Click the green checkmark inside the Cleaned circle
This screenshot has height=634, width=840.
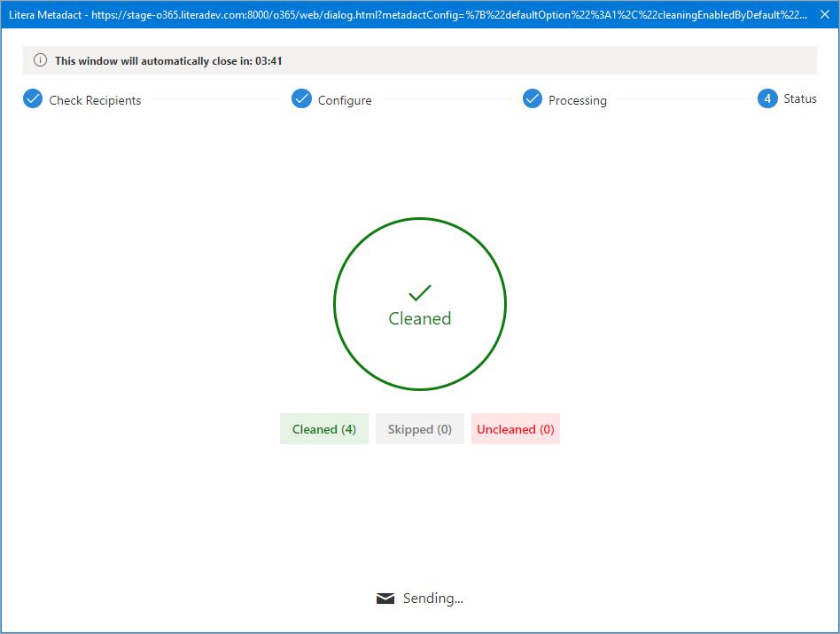pos(420,291)
